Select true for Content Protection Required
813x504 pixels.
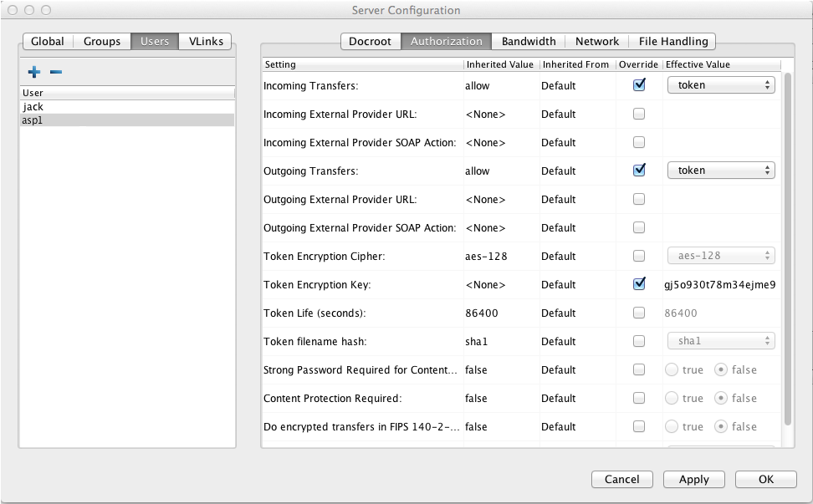(x=672, y=398)
